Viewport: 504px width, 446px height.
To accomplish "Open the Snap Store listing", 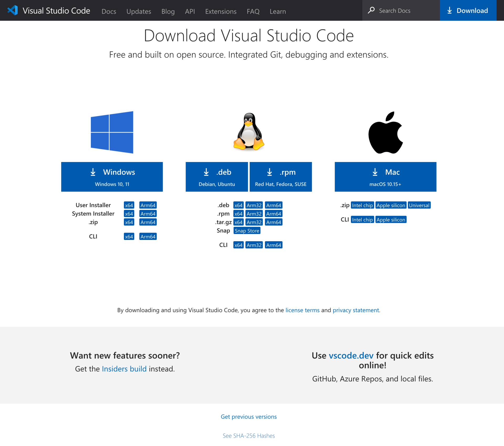I will tap(247, 230).
